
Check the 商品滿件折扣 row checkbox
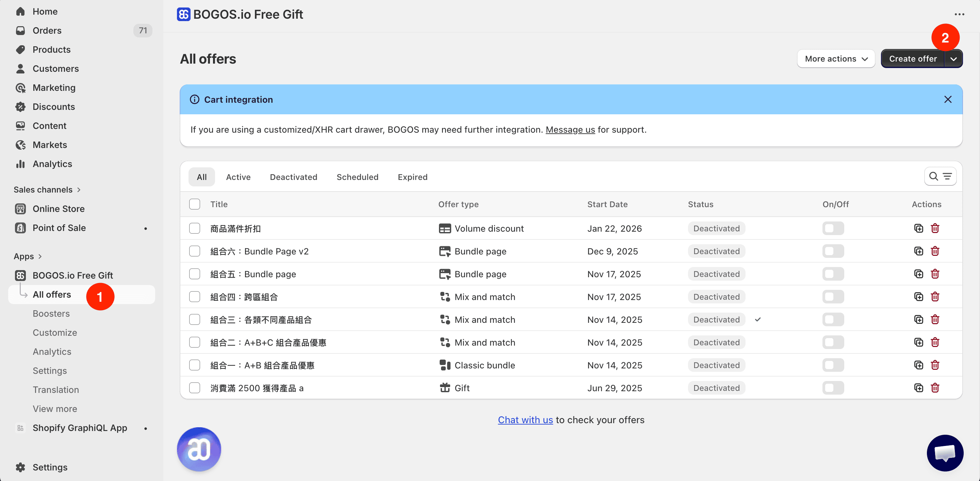[x=194, y=228]
